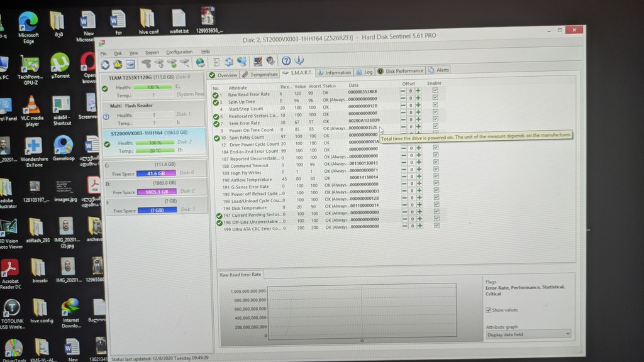The height and width of the screenshot is (362, 644).
Task: Select the hive conf folder on desktop
Action: [x=148, y=22]
